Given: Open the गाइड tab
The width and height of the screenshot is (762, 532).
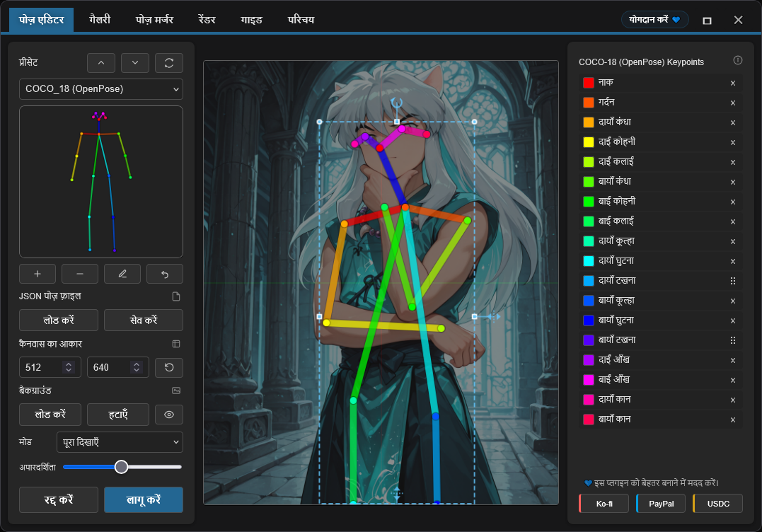Looking at the screenshot, I should coord(251,20).
